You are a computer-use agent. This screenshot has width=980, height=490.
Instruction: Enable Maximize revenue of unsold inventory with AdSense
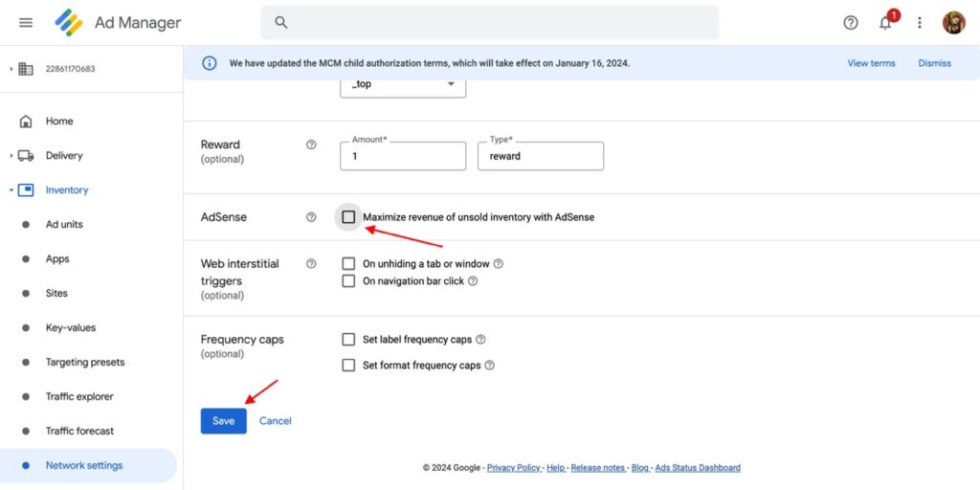tap(348, 217)
